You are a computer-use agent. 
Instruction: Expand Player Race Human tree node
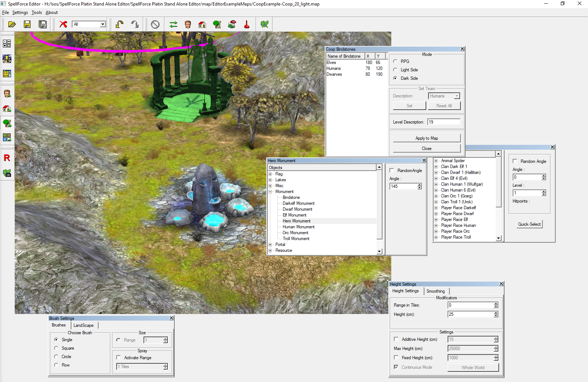[436, 225]
